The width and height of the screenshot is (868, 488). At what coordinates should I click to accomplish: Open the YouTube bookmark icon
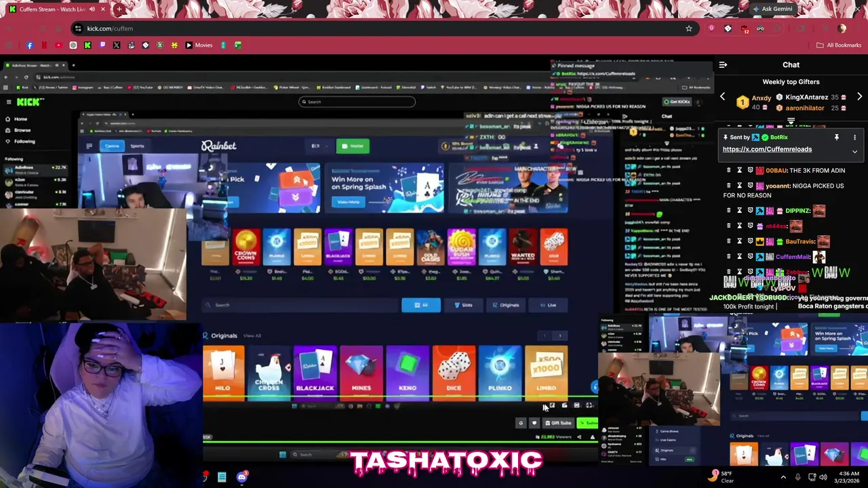pyautogui.click(x=58, y=45)
